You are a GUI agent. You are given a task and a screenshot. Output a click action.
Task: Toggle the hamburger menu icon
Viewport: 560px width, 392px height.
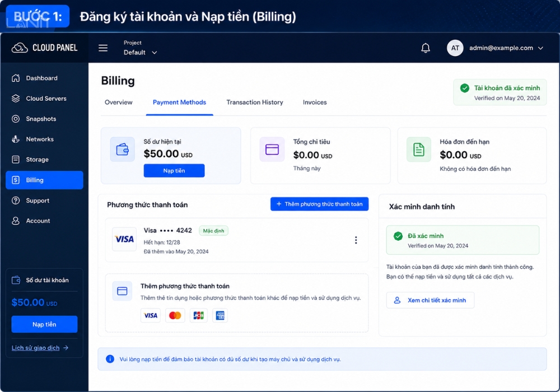[103, 48]
